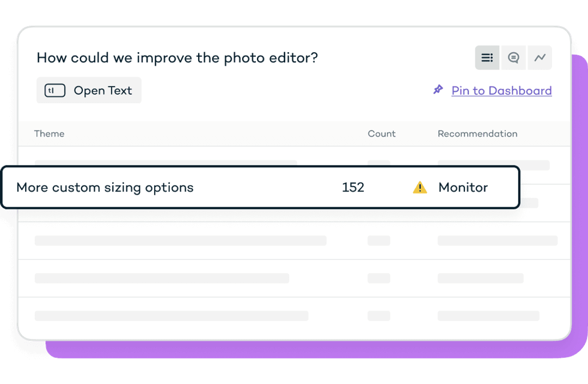Open the Pin to Dashboard link
The width and height of the screenshot is (588, 384).
[501, 90]
